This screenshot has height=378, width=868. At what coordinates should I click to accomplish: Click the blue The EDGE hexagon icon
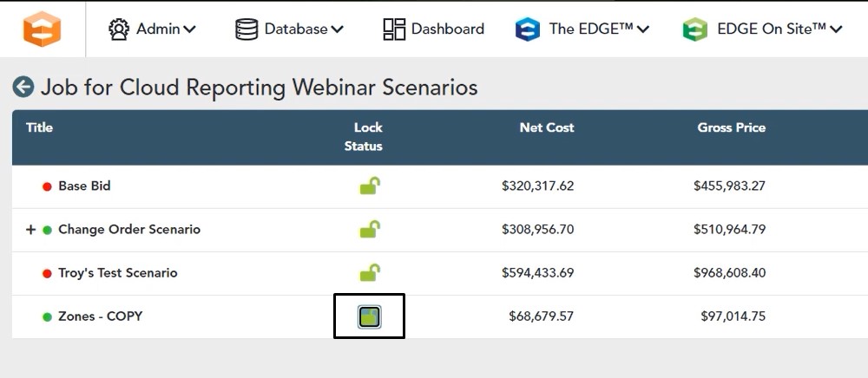(x=527, y=29)
